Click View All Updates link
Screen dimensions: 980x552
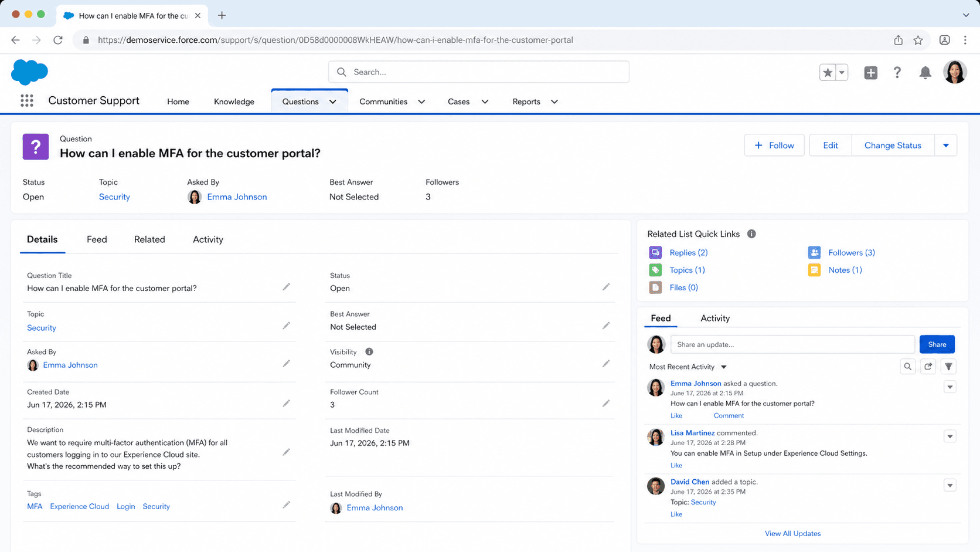[x=792, y=533]
